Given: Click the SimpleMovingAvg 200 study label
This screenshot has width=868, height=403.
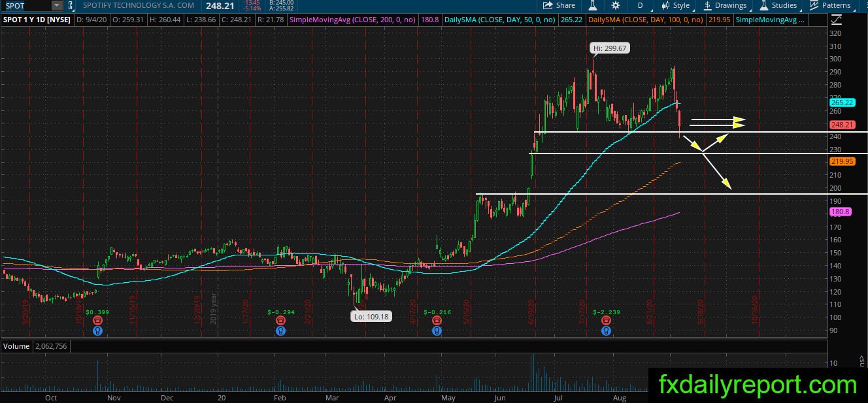Looking at the screenshot, I should [x=353, y=20].
